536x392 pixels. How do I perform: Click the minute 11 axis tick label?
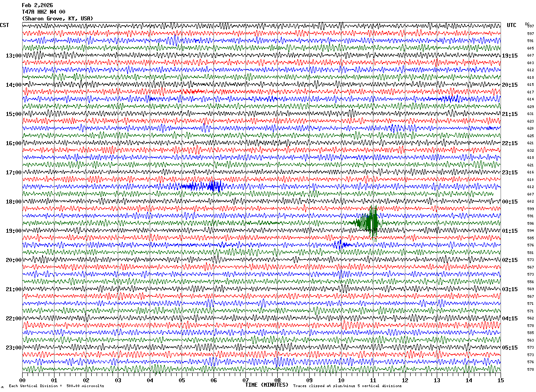pos(373,380)
